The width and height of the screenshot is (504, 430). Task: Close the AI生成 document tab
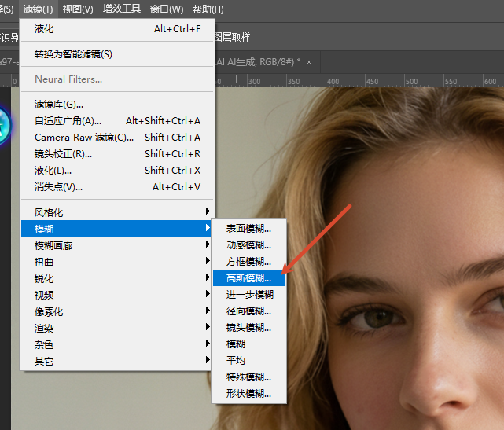309,62
